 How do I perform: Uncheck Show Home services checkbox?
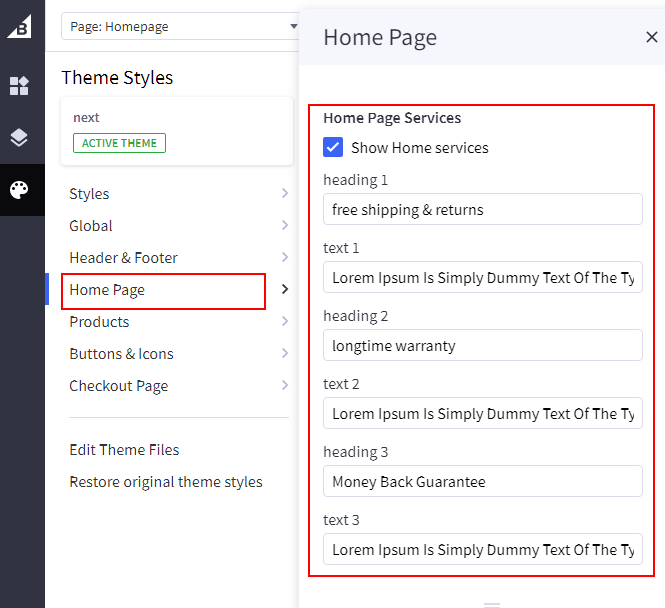334,148
